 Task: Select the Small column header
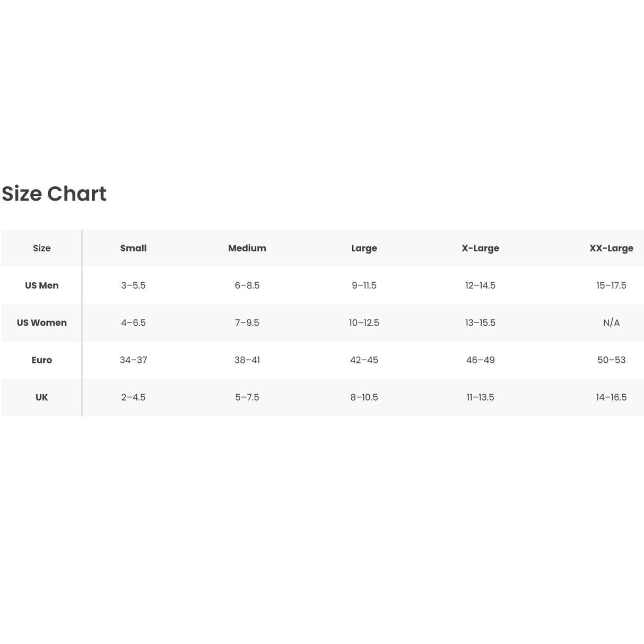coord(133,248)
